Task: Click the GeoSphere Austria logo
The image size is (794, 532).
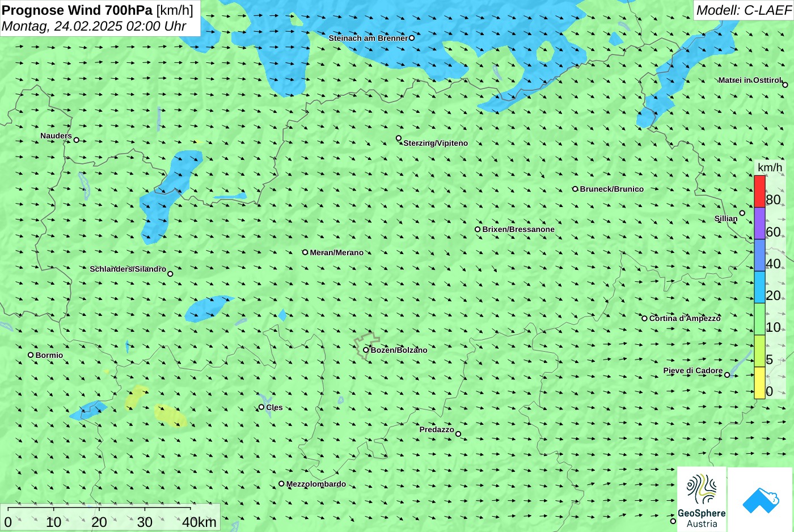Action: pos(702,499)
